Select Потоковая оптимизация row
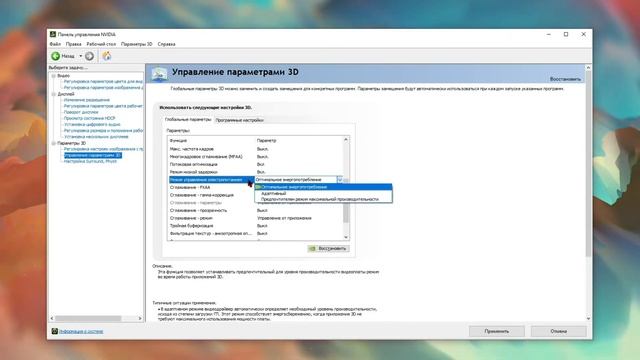The width and height of the screenshot is (640, 360). 255,164
